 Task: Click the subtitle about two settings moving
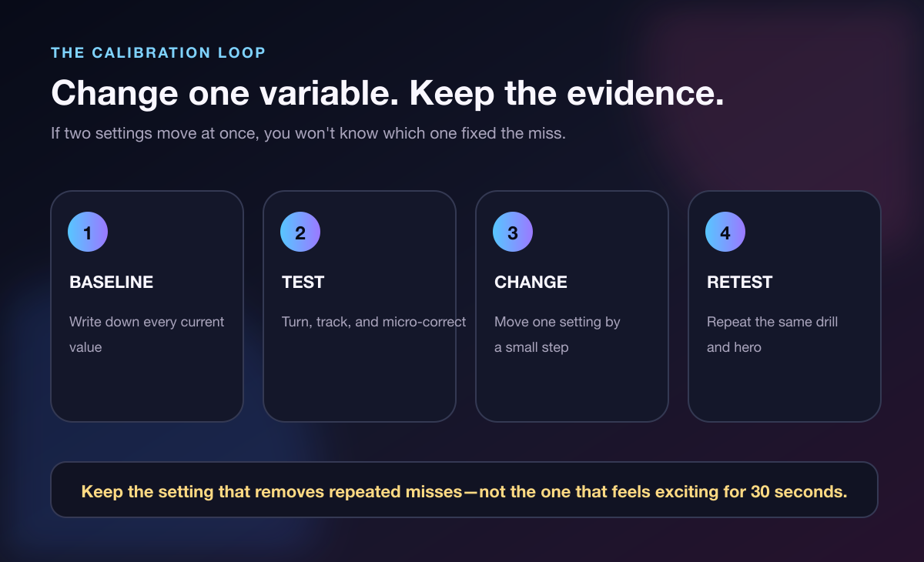tap(309, 133)
